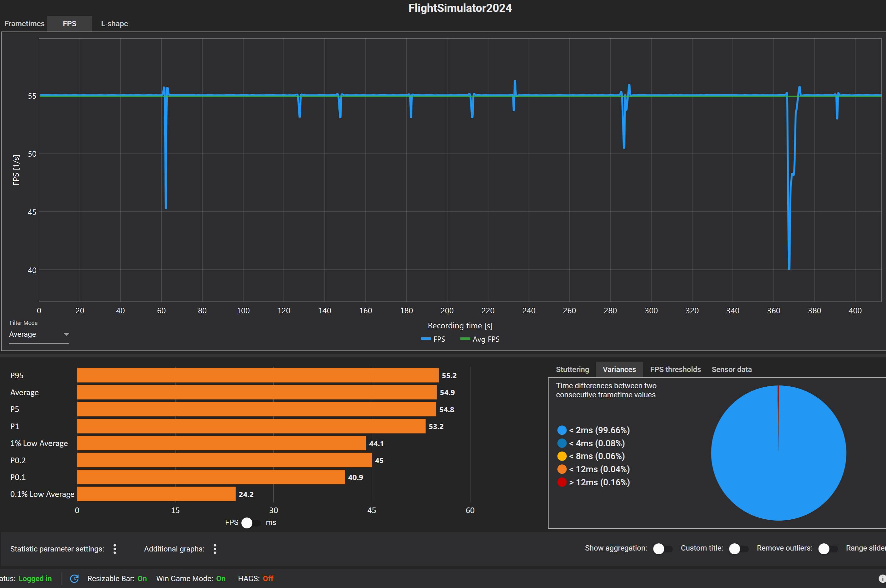Click the deepest FPS dip near 367 seconds
This screenshot has width=886, height=588.
789,268
